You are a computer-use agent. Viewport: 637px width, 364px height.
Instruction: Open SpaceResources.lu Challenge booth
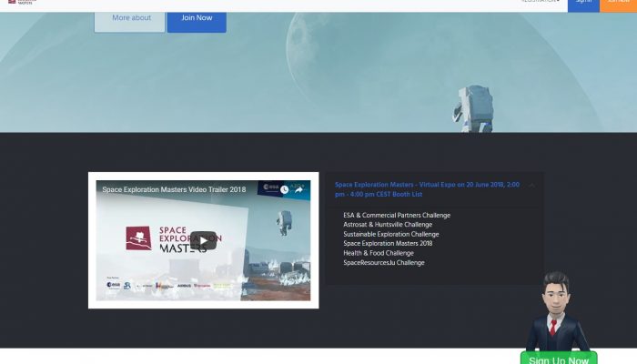tap(383, 263)
